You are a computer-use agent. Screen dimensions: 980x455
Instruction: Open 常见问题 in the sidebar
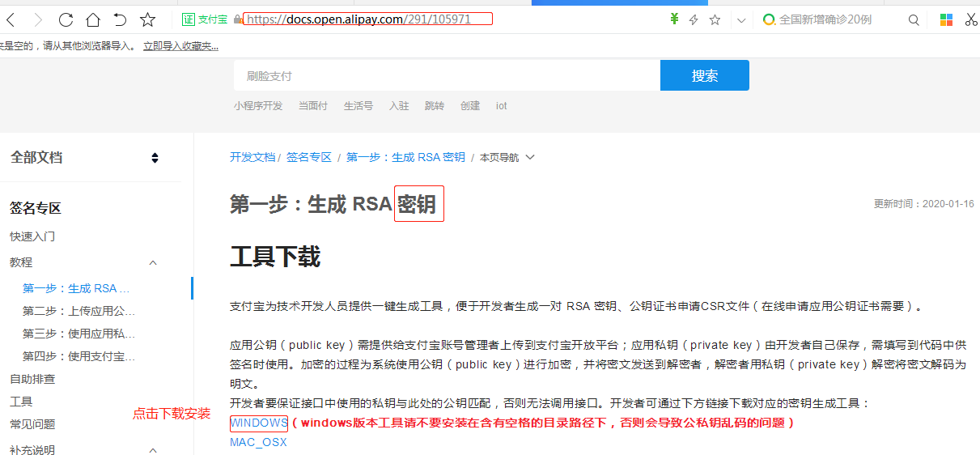tap(32, 424)
